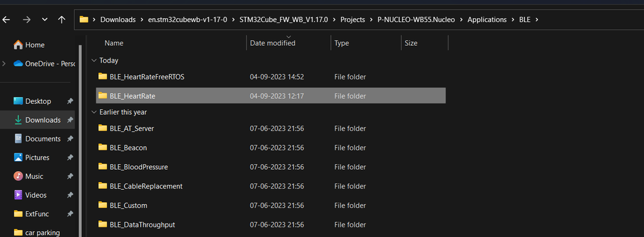Image resolution: width=644 pixels, height=237 pixels.
Task: Unpin Pictures using its pin icon
Action: pyautogui.click(x=70, y=158)
